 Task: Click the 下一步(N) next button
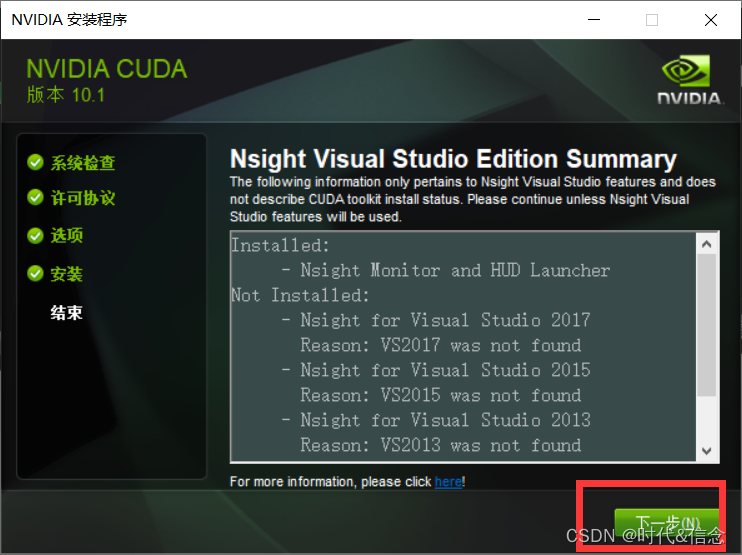(x=666, y=523)
